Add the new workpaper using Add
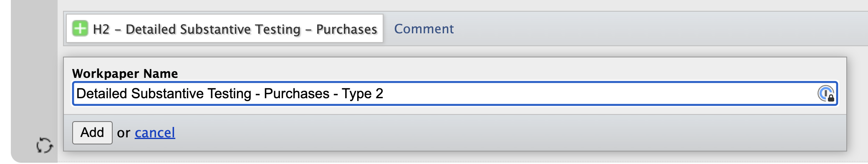 click(92, 133)
